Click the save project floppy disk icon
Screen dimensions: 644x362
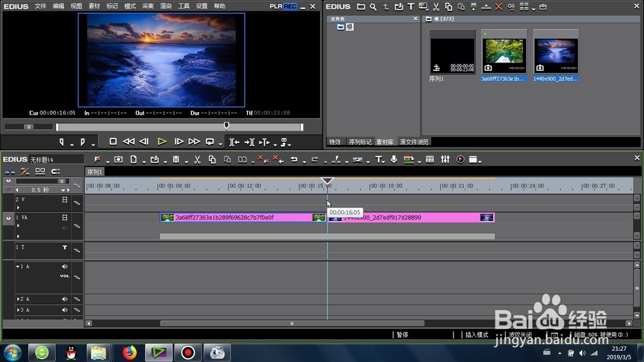176,160
